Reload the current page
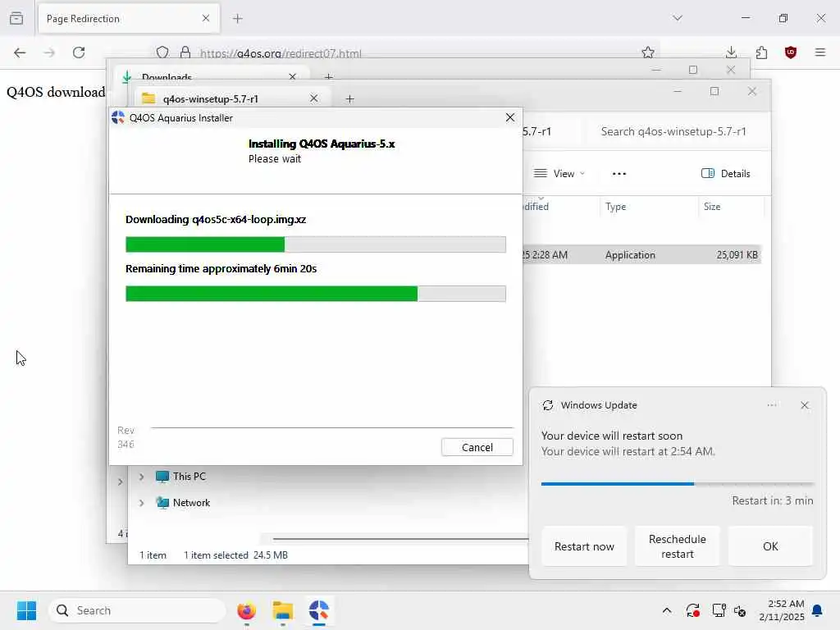Screen dimensions: 840x630 click(x=79, y=52)
